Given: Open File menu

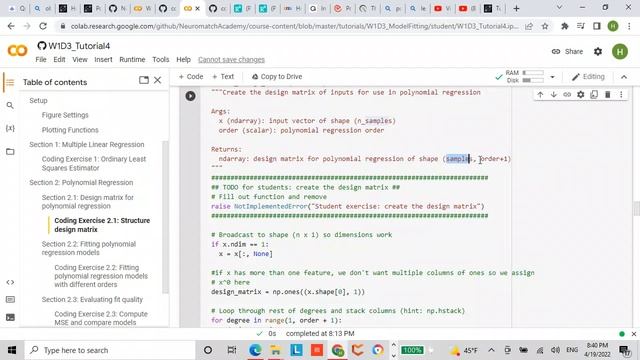Looking at the screenshot, I should [41, 60].
